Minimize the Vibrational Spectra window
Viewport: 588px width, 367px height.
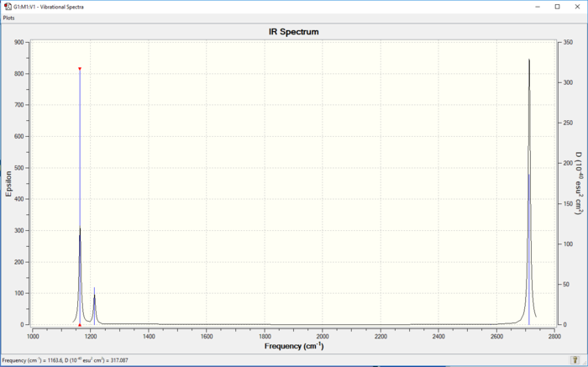(x=538, y=7)
